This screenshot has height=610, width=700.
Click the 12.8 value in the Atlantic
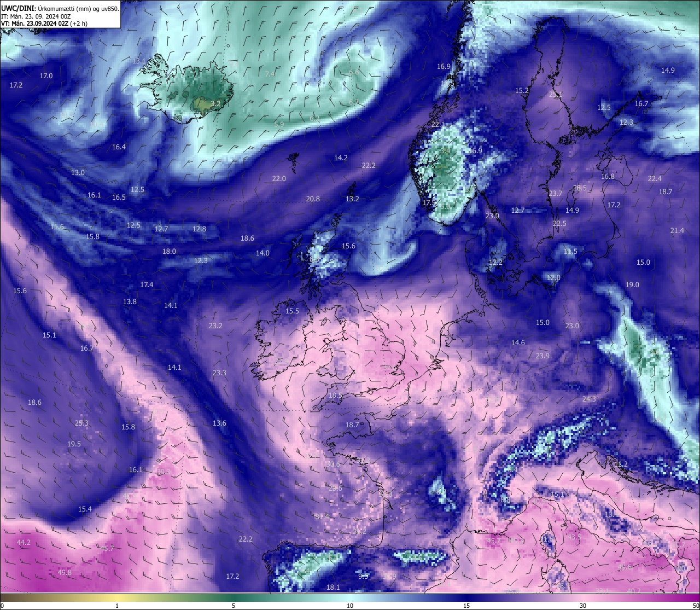[x=199, y=229]
